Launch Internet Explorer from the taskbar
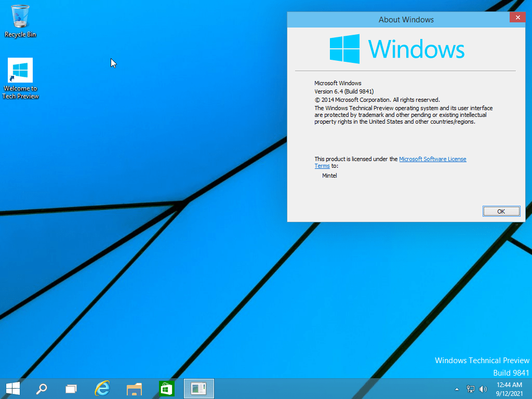 click(x=102, y=388)
